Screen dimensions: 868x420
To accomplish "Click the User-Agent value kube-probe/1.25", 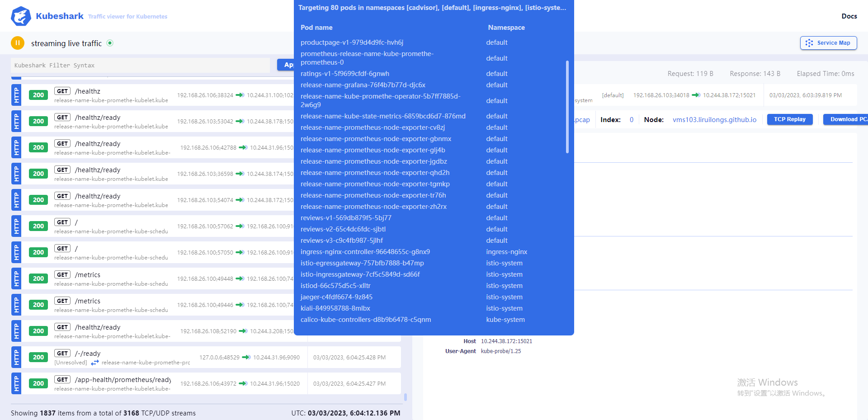I will (501, 351).
